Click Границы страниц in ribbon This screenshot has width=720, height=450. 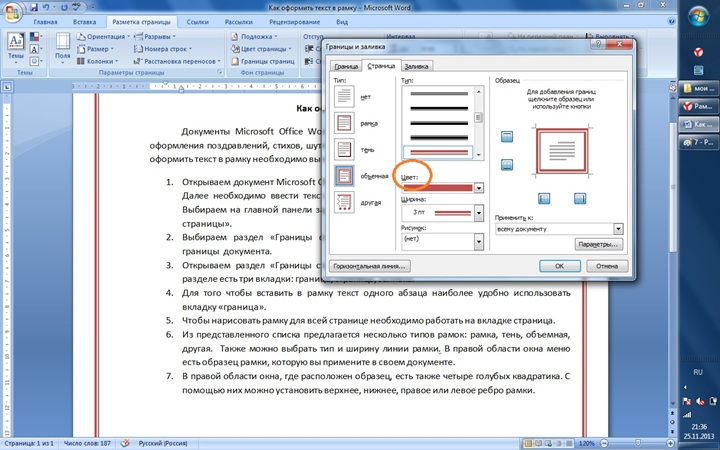[x=262, y=61]
